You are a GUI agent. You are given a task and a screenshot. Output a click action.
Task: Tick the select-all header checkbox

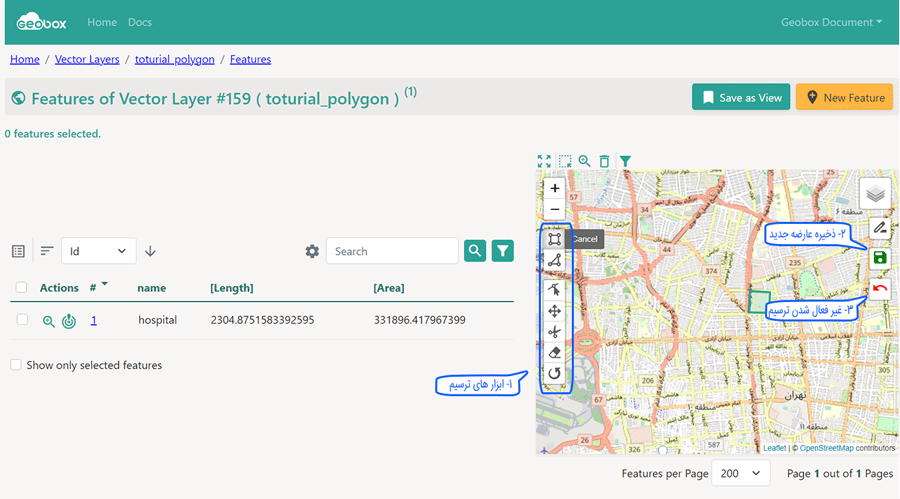(22, 288)
